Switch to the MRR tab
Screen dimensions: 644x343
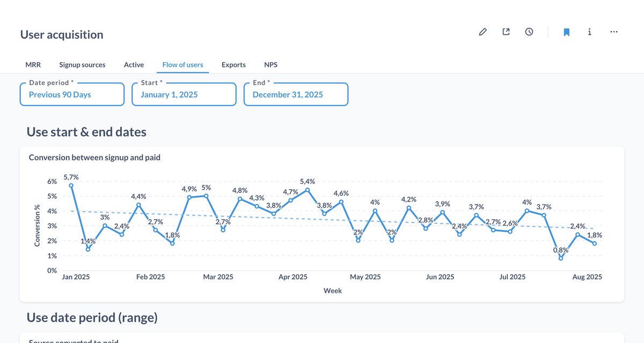pos(33,65)
